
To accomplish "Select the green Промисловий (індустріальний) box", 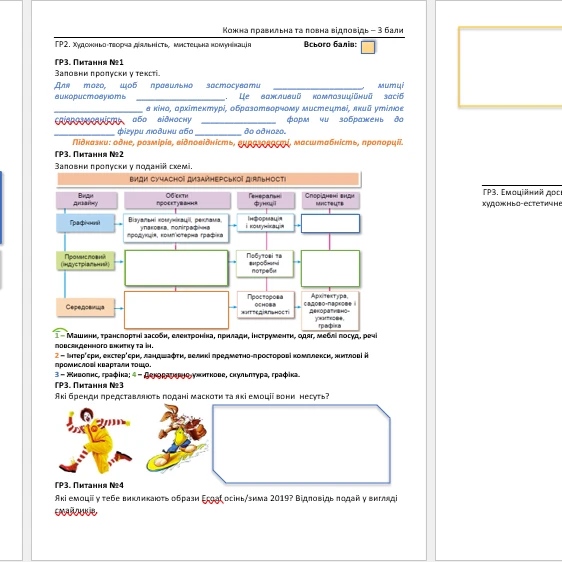I will (85, 261).
